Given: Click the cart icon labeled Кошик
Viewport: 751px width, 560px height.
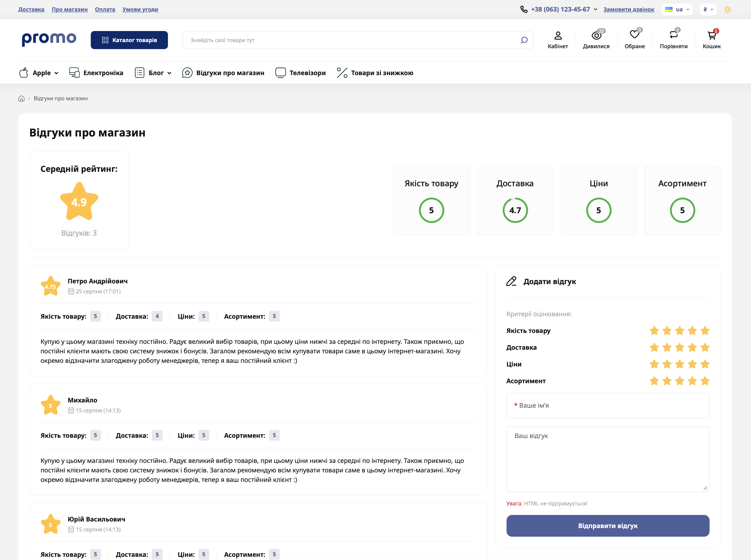Looking at the screenshot, I should point(711,35).
